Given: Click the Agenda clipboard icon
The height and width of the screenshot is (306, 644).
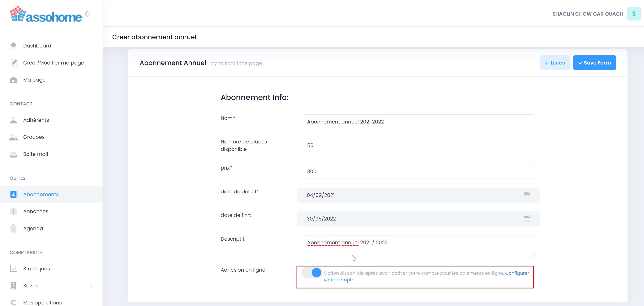Looking at the screenshot, I should [x=13, y=228].
